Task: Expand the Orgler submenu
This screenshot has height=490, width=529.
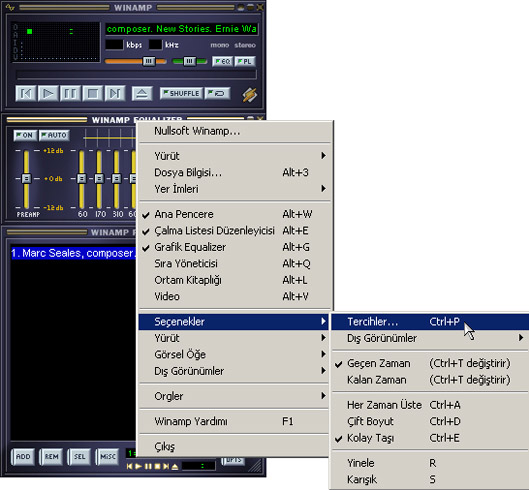Action: click(234, 396)
